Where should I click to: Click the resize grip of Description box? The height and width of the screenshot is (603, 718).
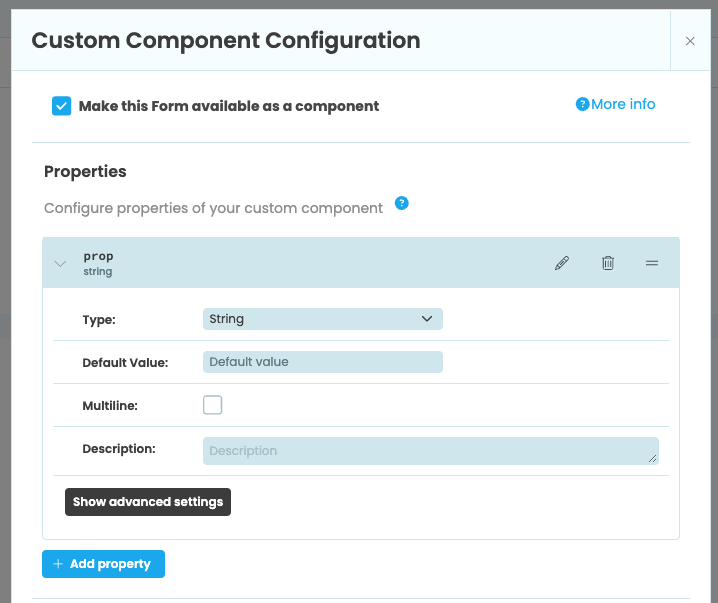click(x=653, y=459)
